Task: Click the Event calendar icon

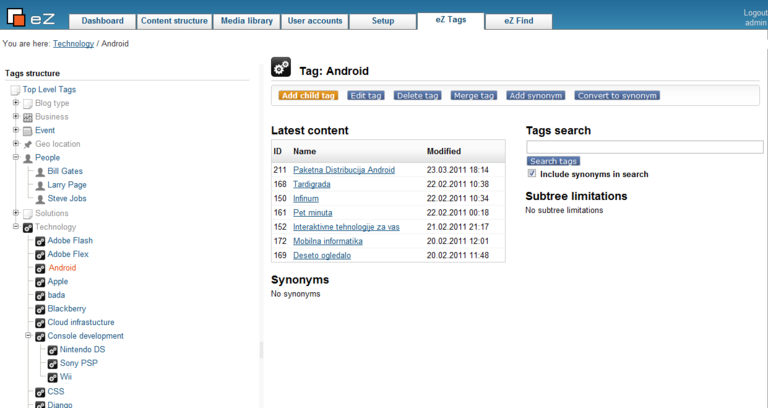Action: 27,131
